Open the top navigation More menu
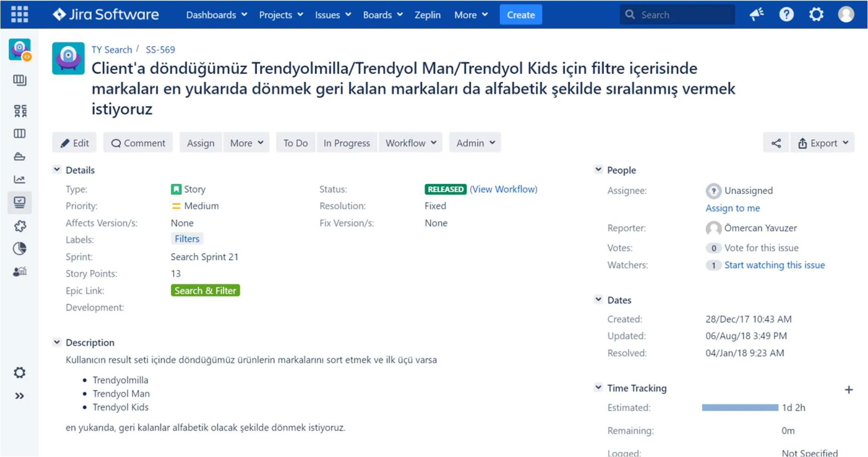This screenshot has height=457, width=868. click(471, 15)
